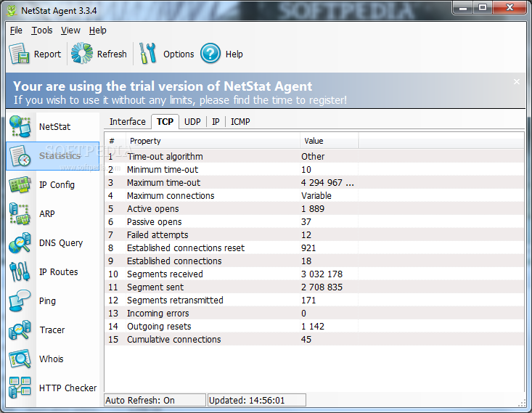Open the IP Config network card icon
The image size is (532, 413).
(20, 185)
